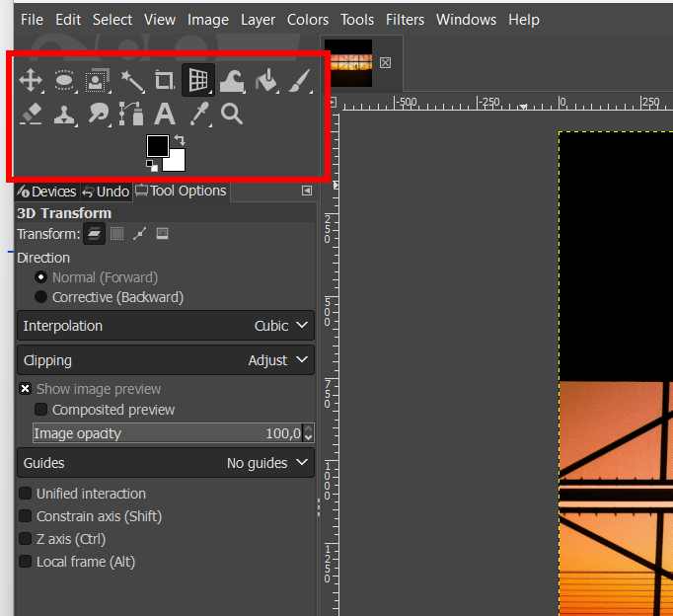Select Corrective (Backward) direction

pos(41,297)
